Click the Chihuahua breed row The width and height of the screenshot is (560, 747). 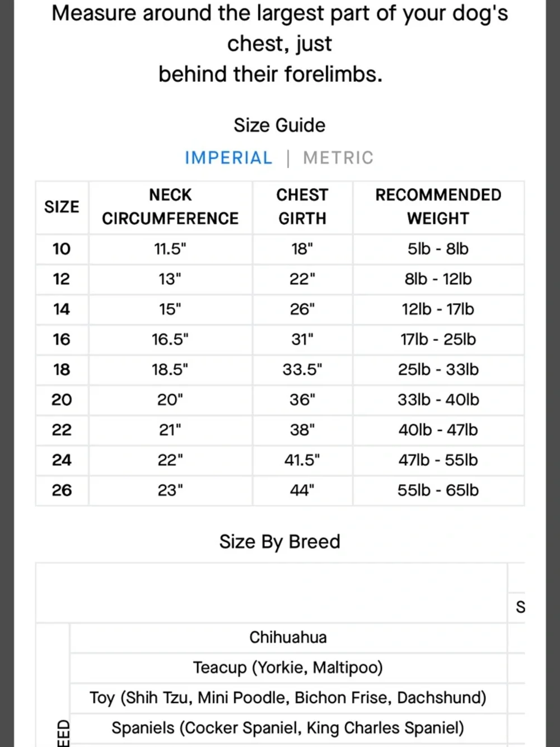(288, 638)
